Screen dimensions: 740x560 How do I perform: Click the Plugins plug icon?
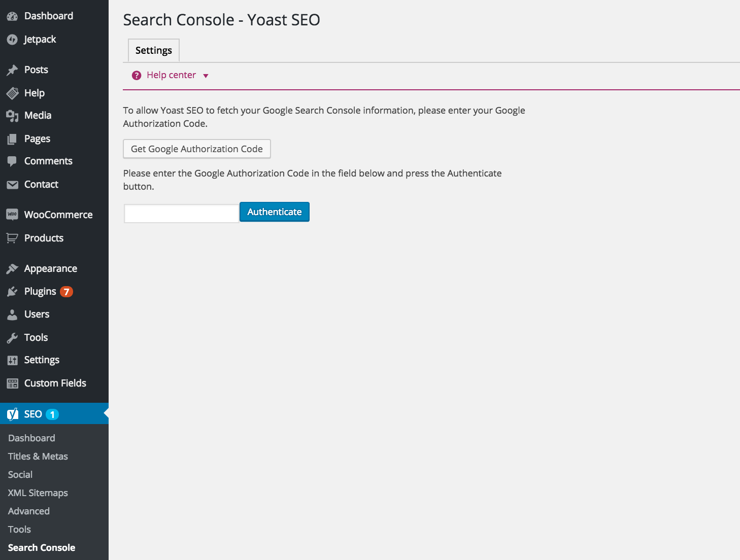pos(12,292)
